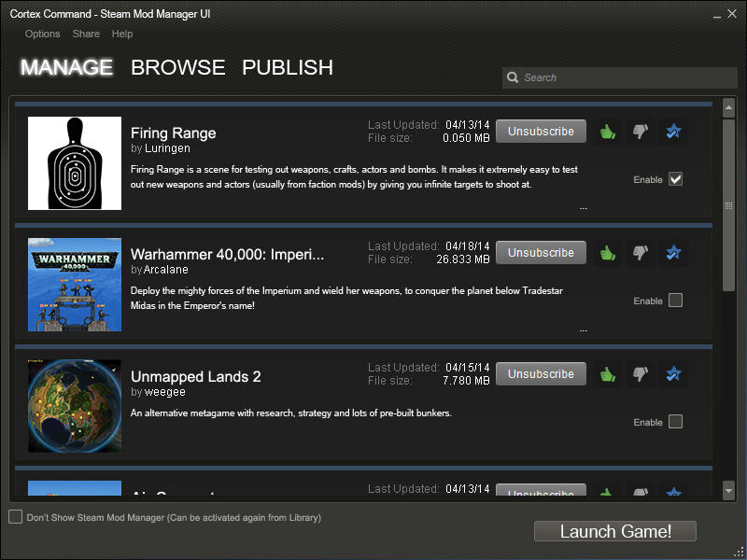Thumbs up the Firing Range mod
The width and height of the screenshot is (747, 560).
tap(608, 132)
